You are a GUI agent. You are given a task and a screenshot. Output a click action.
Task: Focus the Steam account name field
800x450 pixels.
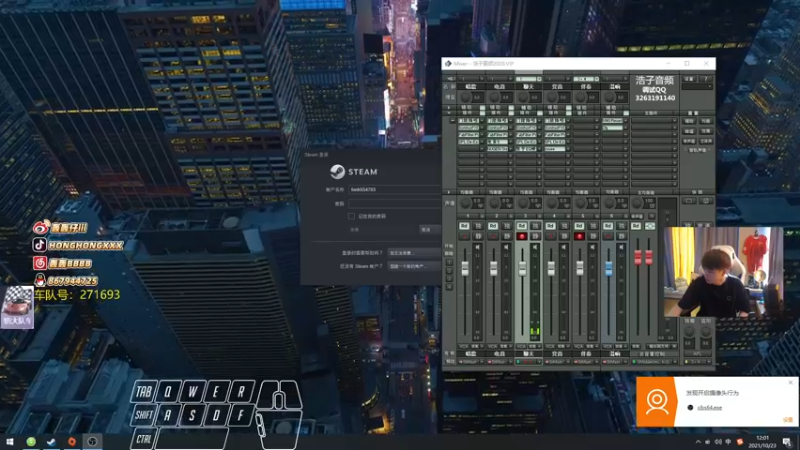coord(394,189)
